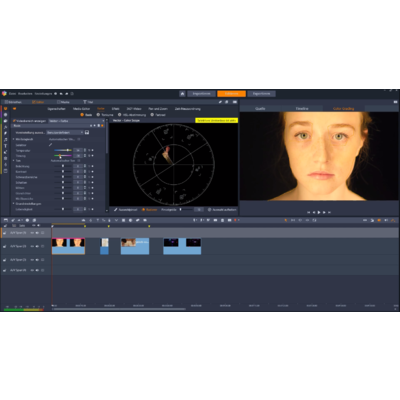The height and width of the screenshot is (400, 400).
Task: Open the Color Grading preview tab
Action: point(343,109)
